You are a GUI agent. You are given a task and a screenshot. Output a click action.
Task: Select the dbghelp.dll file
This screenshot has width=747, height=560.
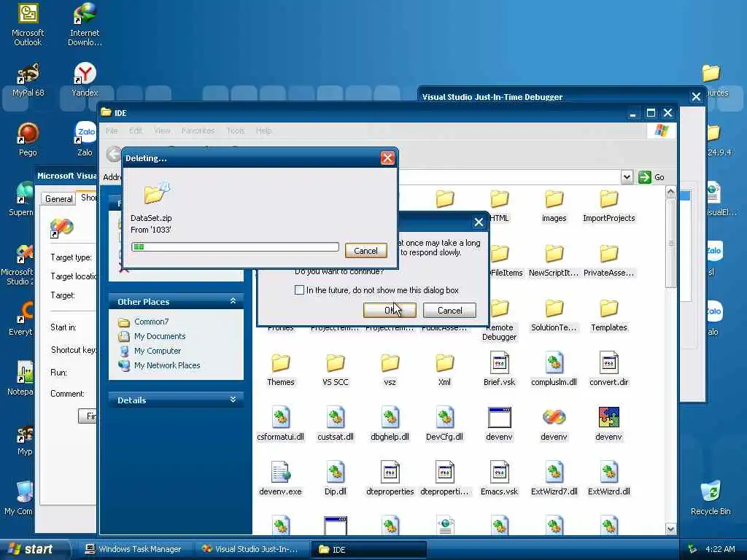(390, 424)
